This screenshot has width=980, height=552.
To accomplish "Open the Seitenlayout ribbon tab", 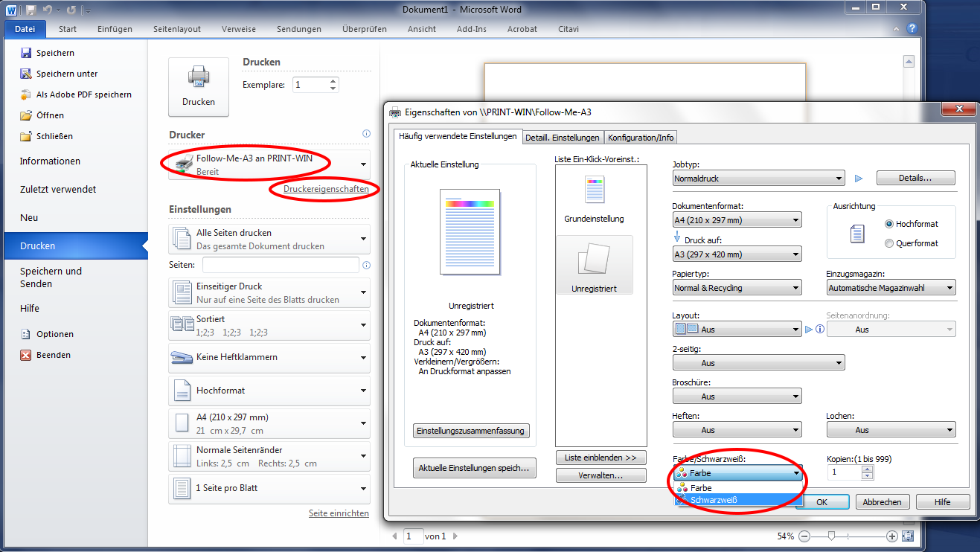I will click(177, 29).
